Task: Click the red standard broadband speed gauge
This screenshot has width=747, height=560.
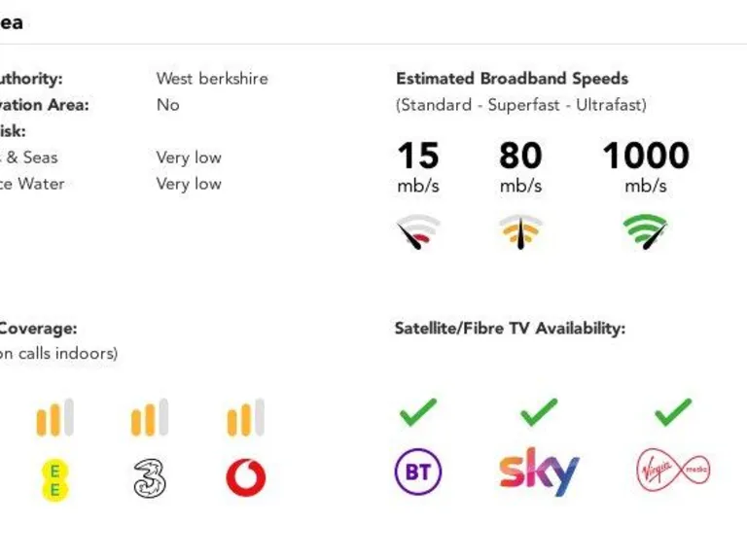Action: 418,232
